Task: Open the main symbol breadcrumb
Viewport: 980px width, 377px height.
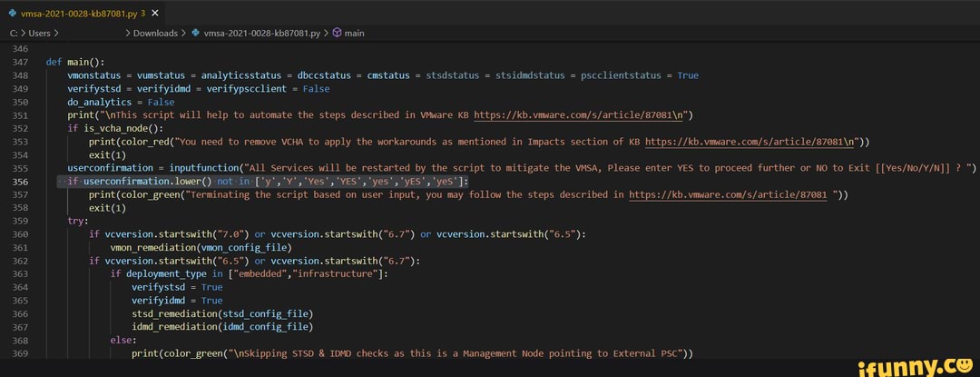Action: point(354,34)
